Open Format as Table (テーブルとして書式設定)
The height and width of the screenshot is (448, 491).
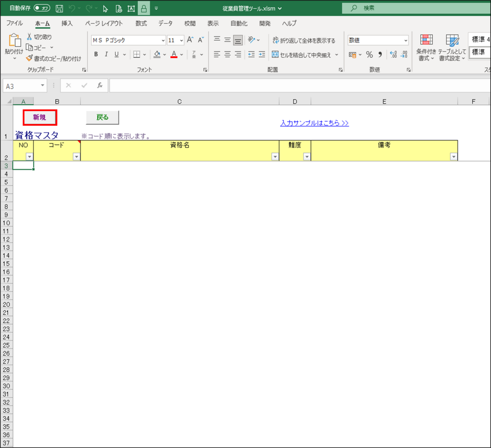tap(452, 48)
